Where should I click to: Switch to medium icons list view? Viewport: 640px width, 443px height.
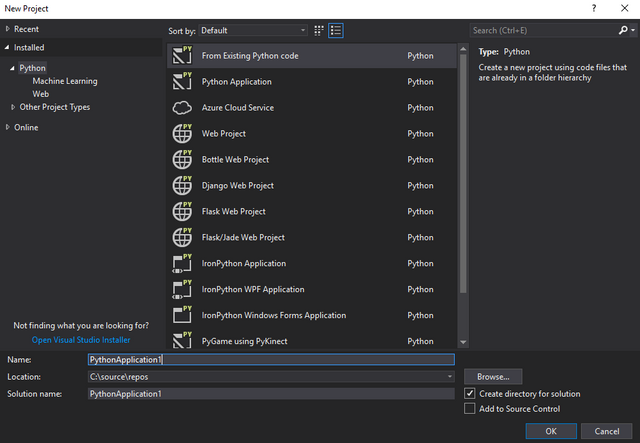tap(336, 31)
